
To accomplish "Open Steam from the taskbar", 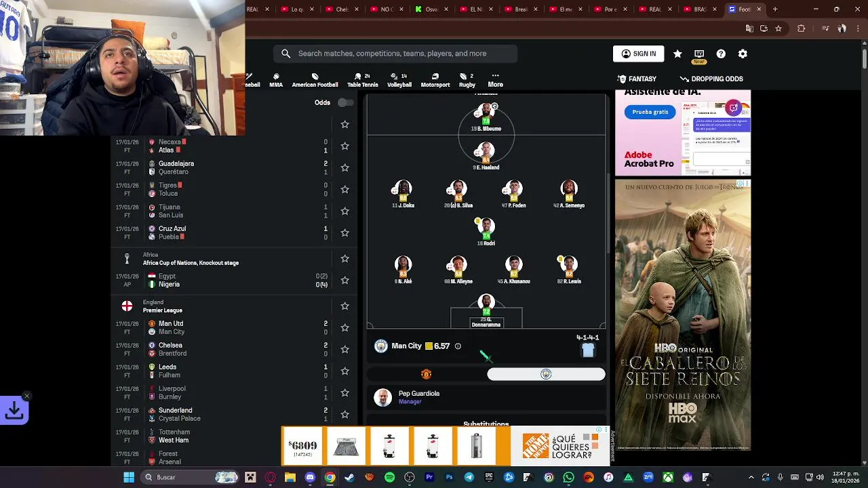I will coord(349,477).
